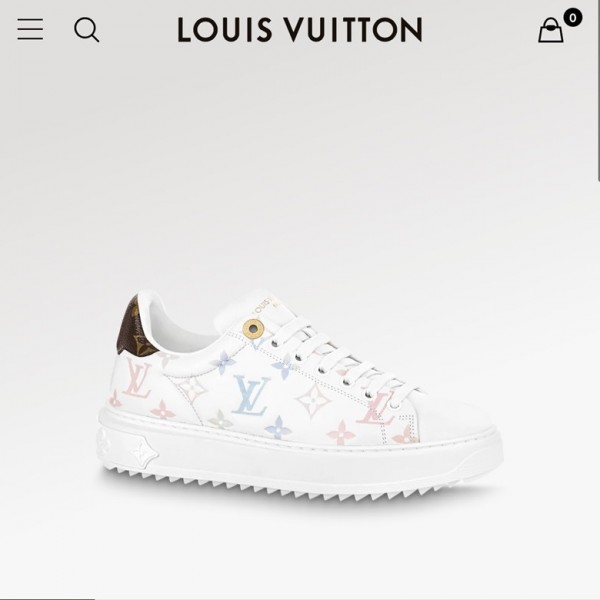Open the shopping bag
Image resolution: width=600 pixels, height=600 pixels.
pyautogui.click(x=550, y=30)
